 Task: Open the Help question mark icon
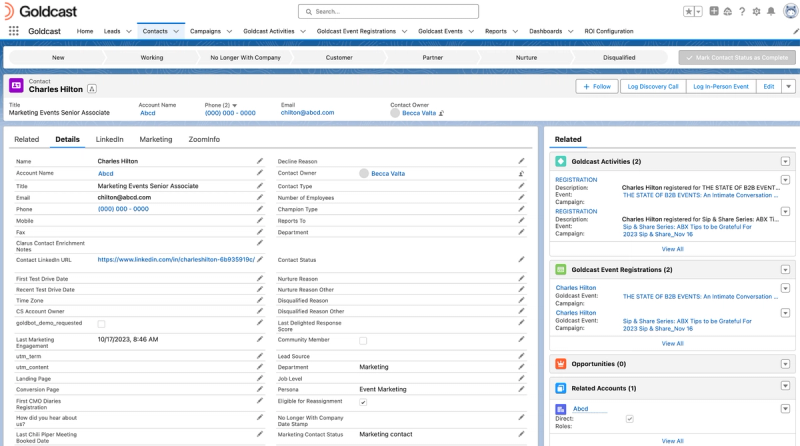click(x=742, y=11)
